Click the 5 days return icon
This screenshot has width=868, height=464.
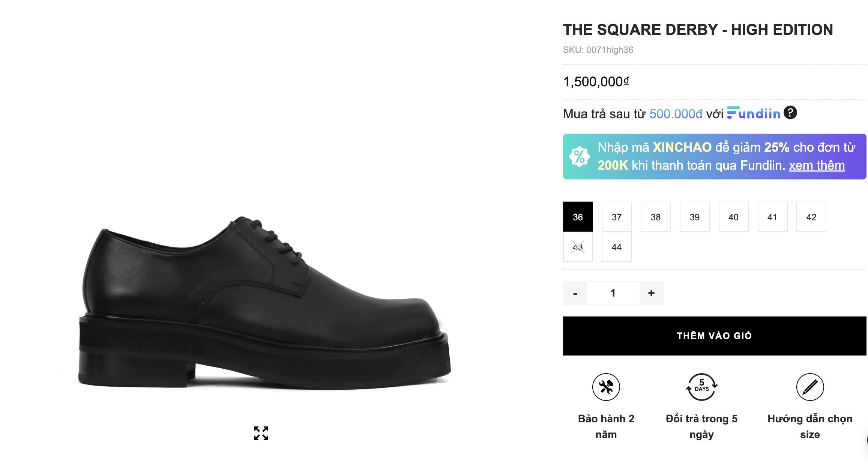point(701,387)
